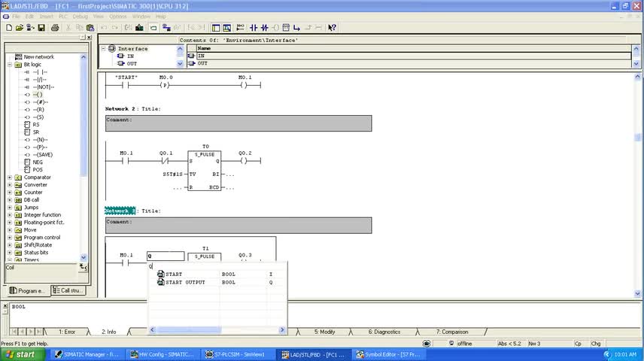Open the Debug menu

pos(80,17)
